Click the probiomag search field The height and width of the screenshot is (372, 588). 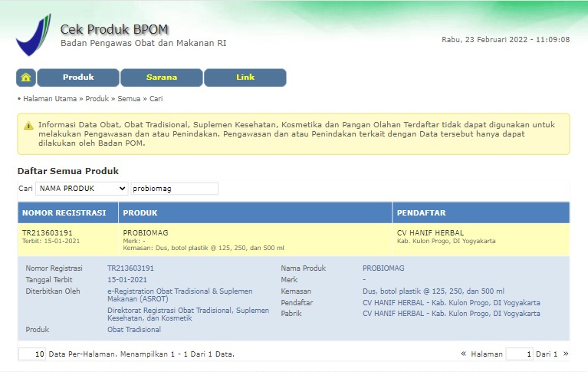click(x=174, y=189)
